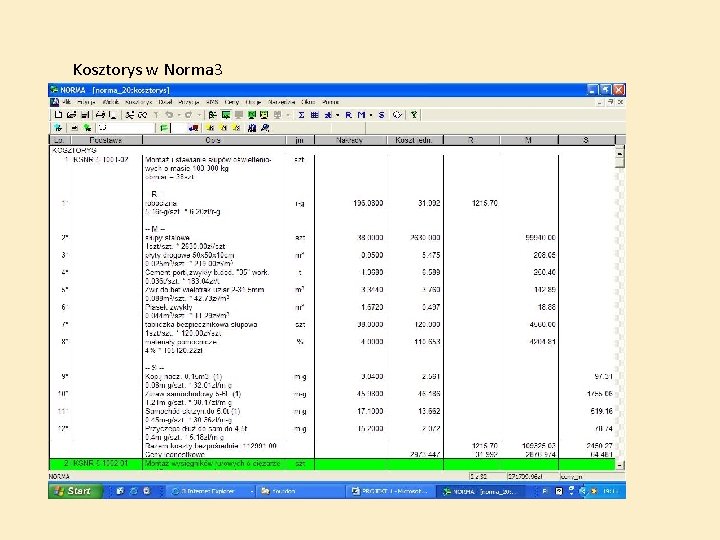Click the first yellow star icon
The image size is (720, 540).
pyautogui.click(x=210, y=128)
